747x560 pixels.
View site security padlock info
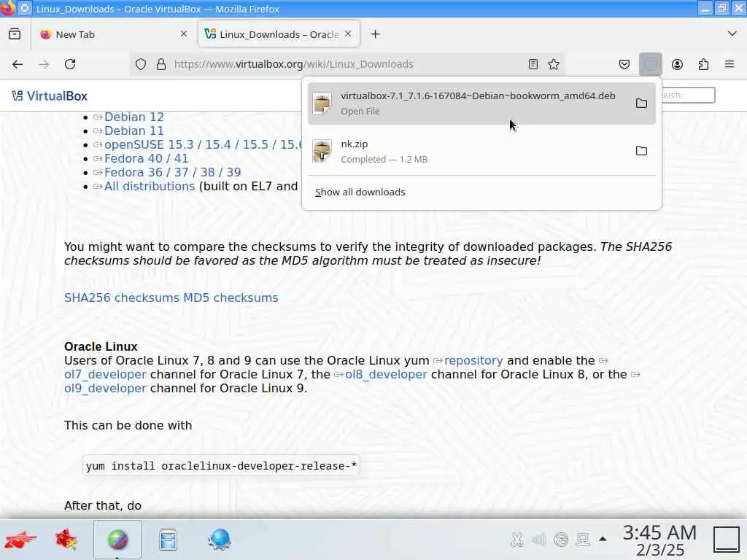click(161, 64)
